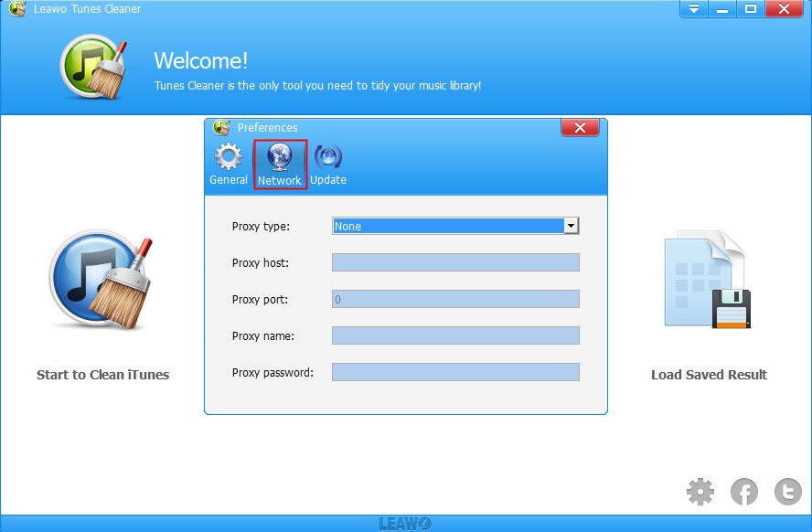Switch to the Update preferences tab
Viewport: 812px width, 532px height.
[x=328, y=165]
